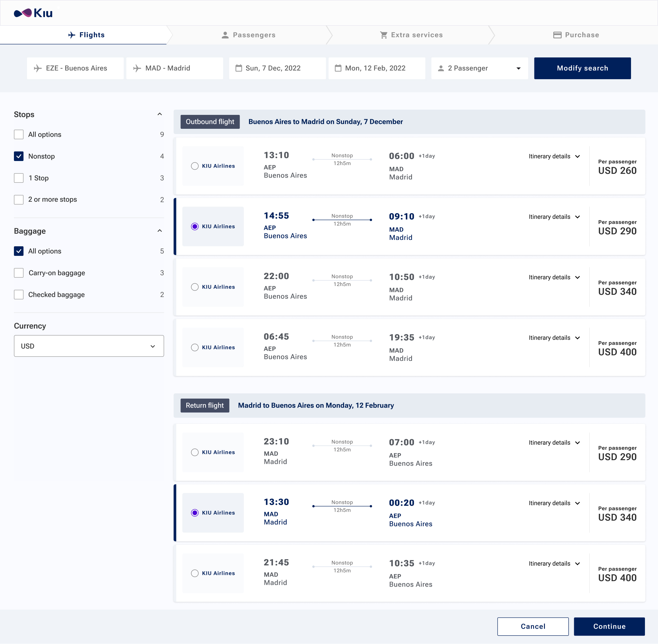Click the MAD - Madrid destination field
Viewport: 658px width, 644px height.
(175, 68)
